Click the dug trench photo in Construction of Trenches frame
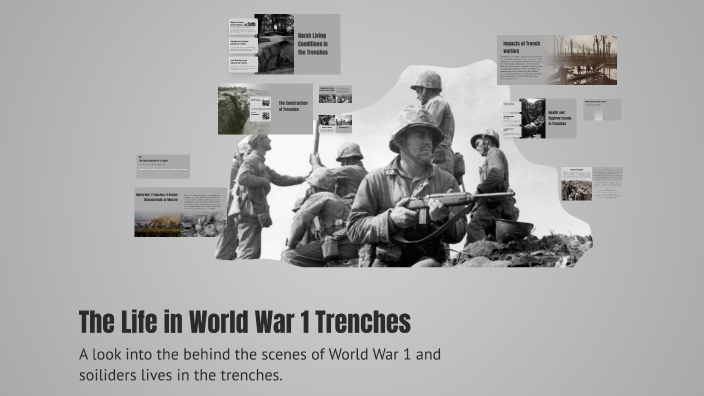 [x=233, y=109]
